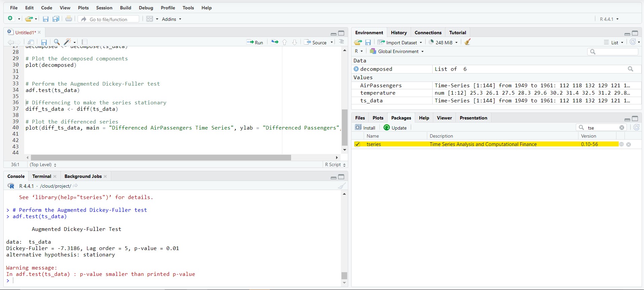The height and width of the screenshot is (290, 644).
Task: Click the broom icon to clear environment objects
Action: coord(468,42)
